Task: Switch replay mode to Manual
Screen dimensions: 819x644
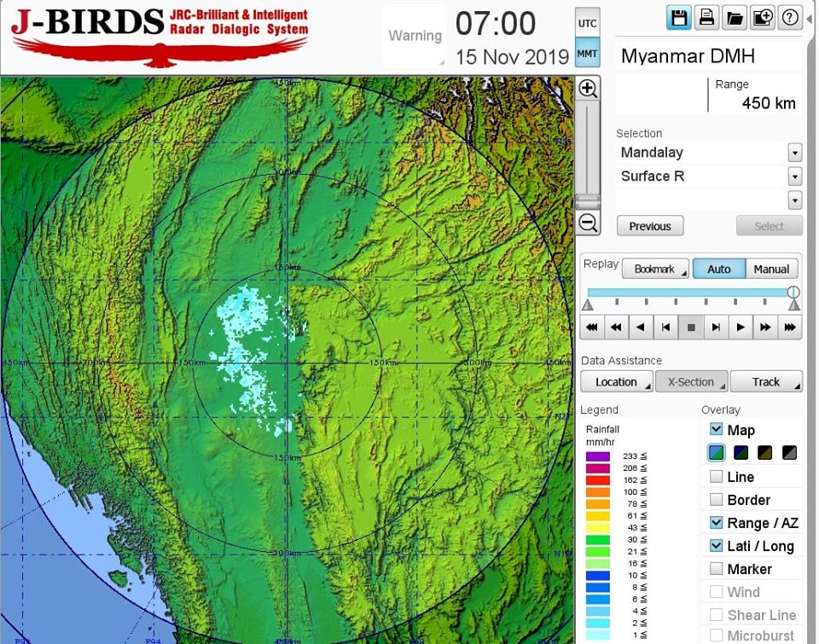Action: click(771, 270)
